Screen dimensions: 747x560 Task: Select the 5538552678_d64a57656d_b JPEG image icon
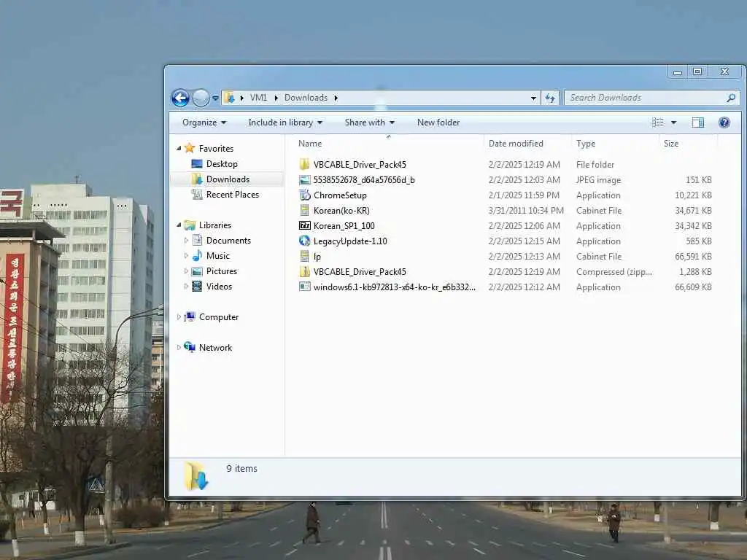point(304,180)
